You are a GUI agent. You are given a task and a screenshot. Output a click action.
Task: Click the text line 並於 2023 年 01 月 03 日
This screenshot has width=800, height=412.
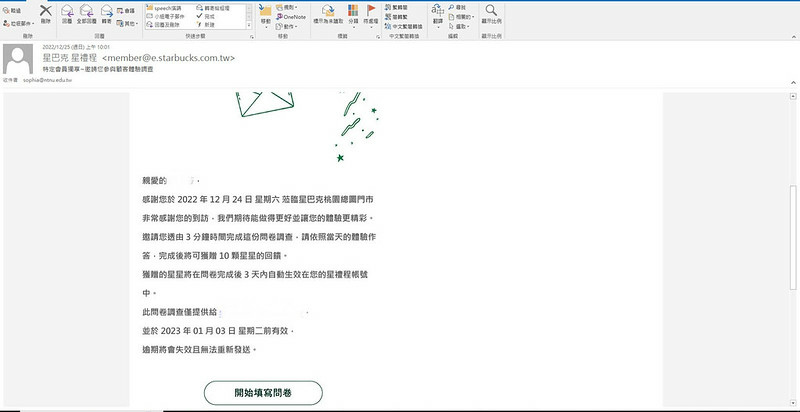tap(218, 331)
